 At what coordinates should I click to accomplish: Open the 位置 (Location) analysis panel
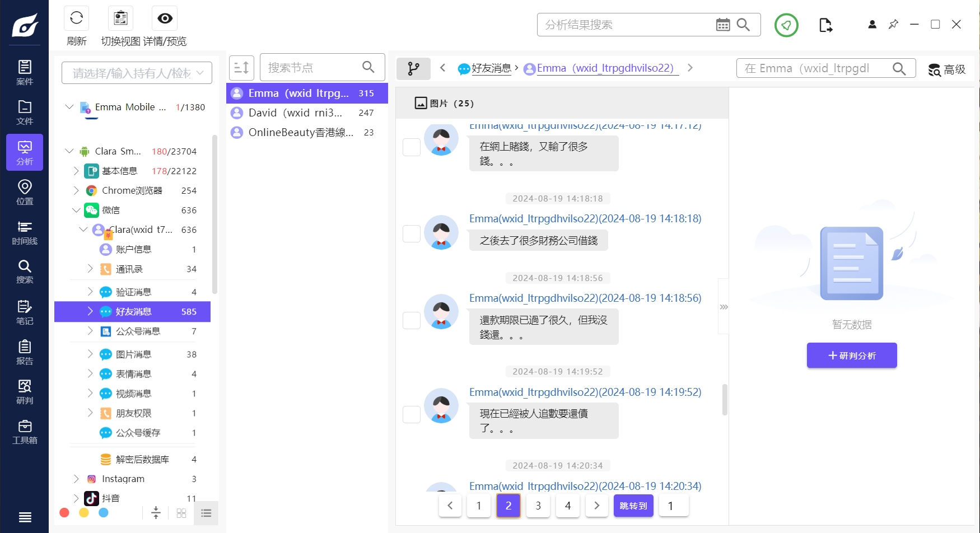[x=24, y=192]
